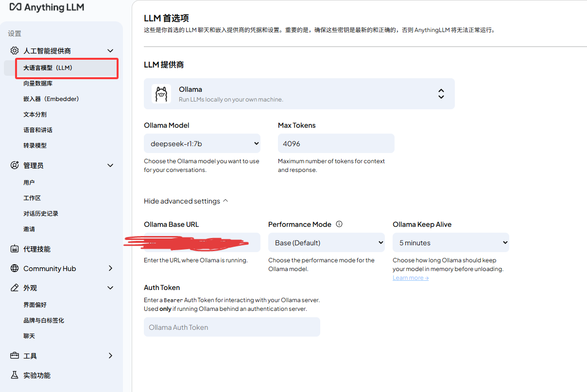This screenshot has height=392, width=587.
Task: Click the flask icon beside 实验功能
Action: tap(15, 375)
